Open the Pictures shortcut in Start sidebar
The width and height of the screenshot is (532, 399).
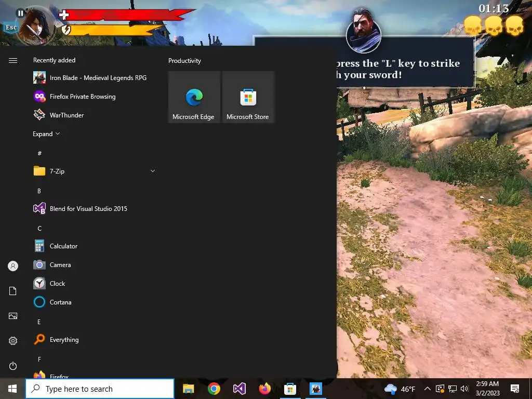pyautogui.click(x=13, y=316)
